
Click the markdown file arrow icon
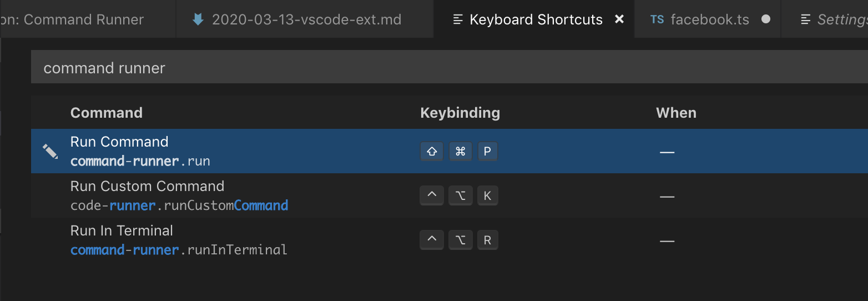pyautogui.click(x=198, y=19)
